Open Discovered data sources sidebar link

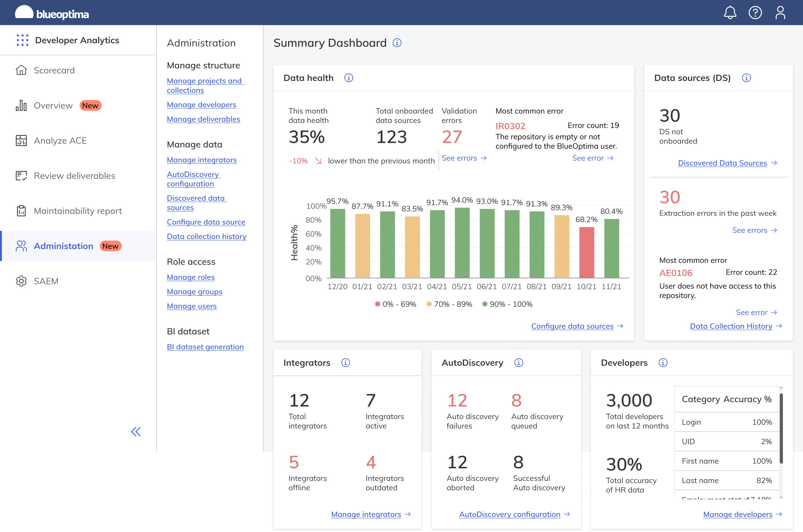196,203
